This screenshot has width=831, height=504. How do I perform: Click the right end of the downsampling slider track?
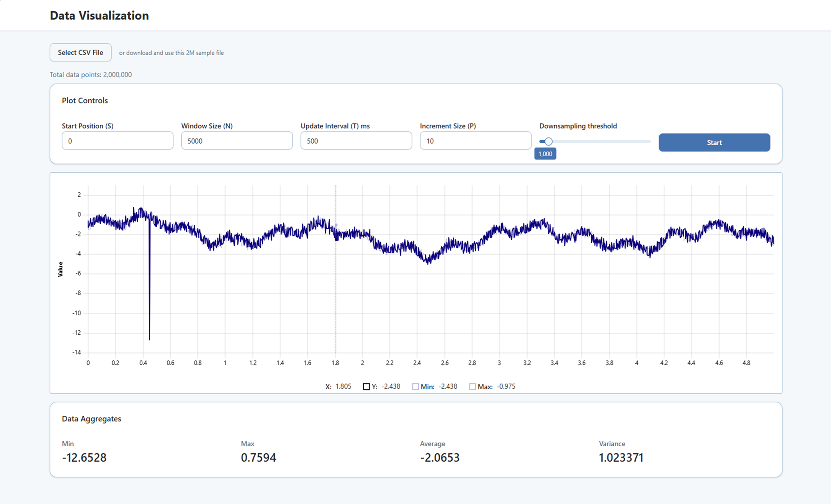click(x=649, y=141)
